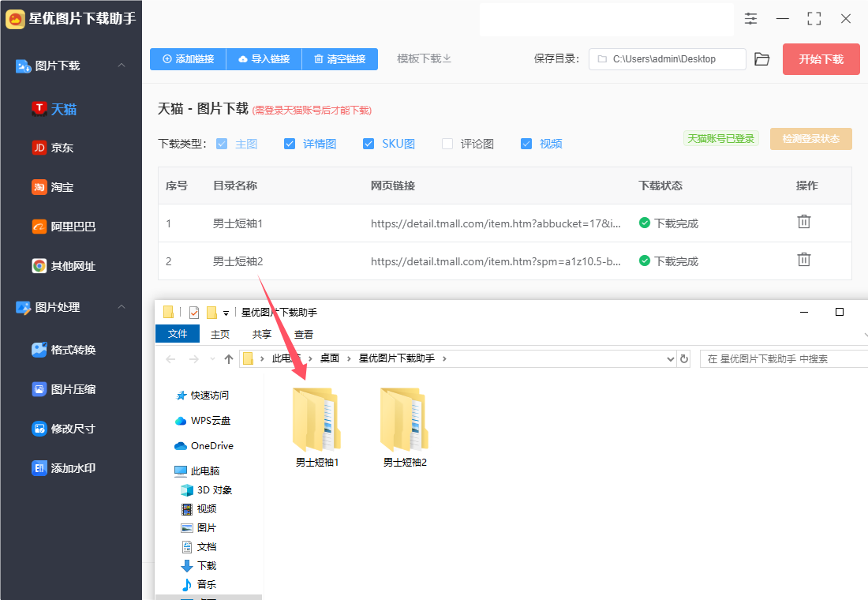Toggle the 详情图 checkbox
Screen dimensions: 868x600
(x=290, y=144)
